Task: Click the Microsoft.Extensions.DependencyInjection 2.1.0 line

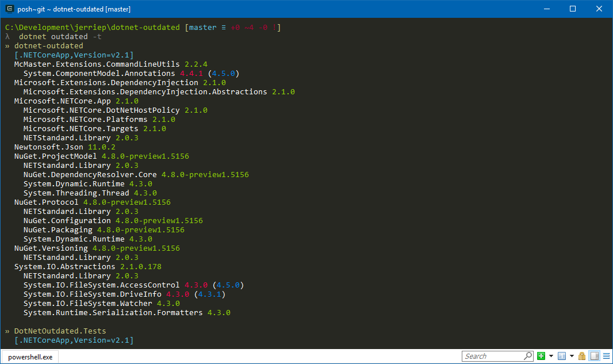Action: click(120, 82)
